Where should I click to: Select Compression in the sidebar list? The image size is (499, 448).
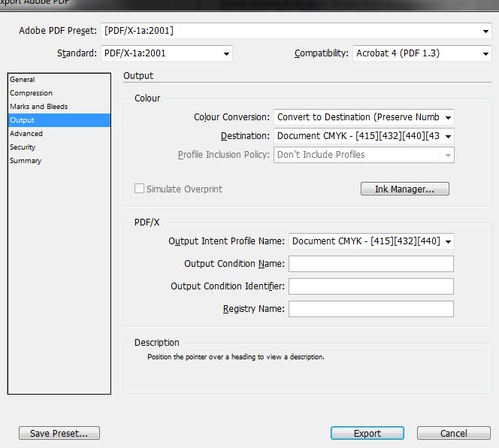click(59, 93)
